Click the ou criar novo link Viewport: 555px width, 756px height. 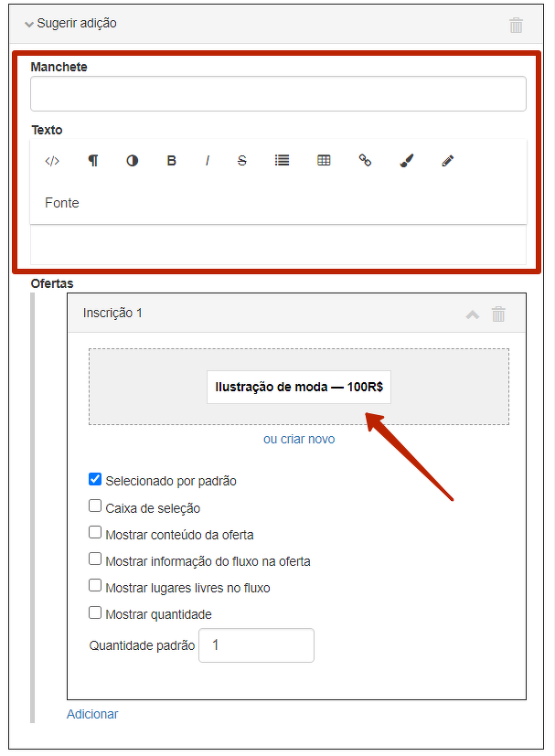pos(299,439)
